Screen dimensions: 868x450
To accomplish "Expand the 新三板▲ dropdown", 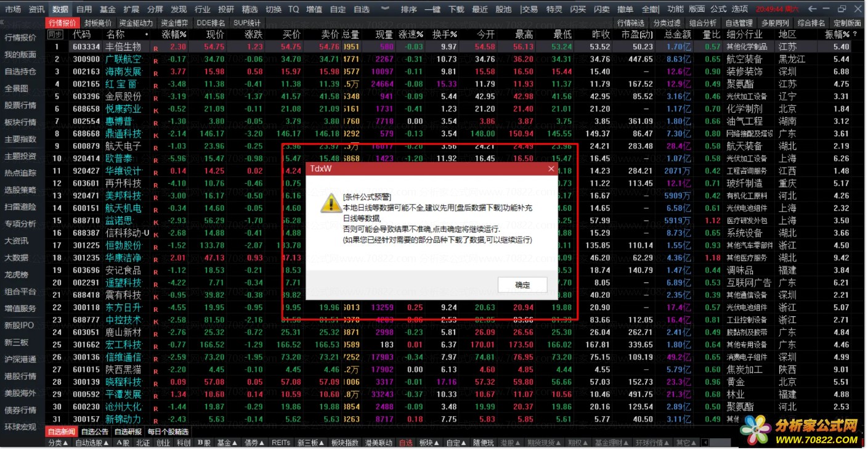I will 310,443.
